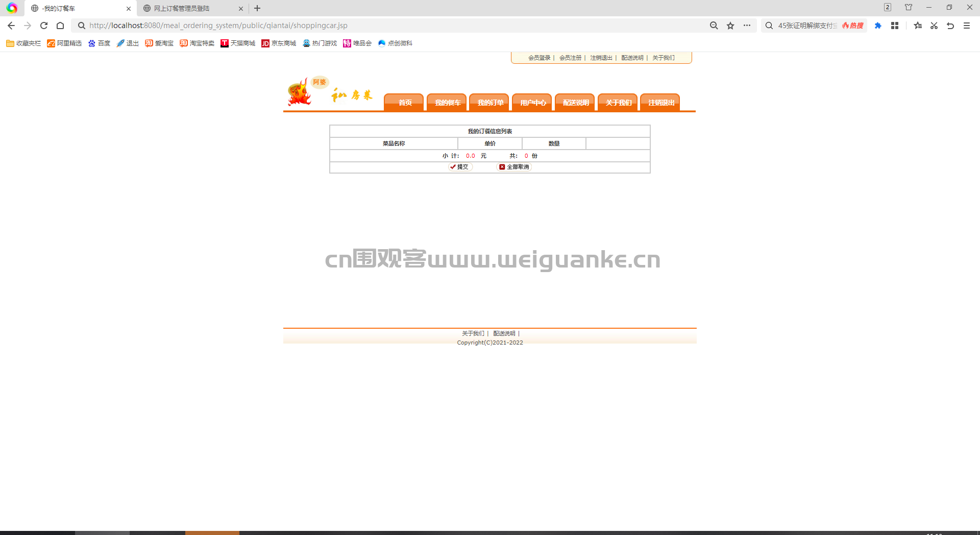Screen dimensions: 980x535
Task: Click the footer 关于我们 link
Action: pyautogui.click(x=473, y=333)
